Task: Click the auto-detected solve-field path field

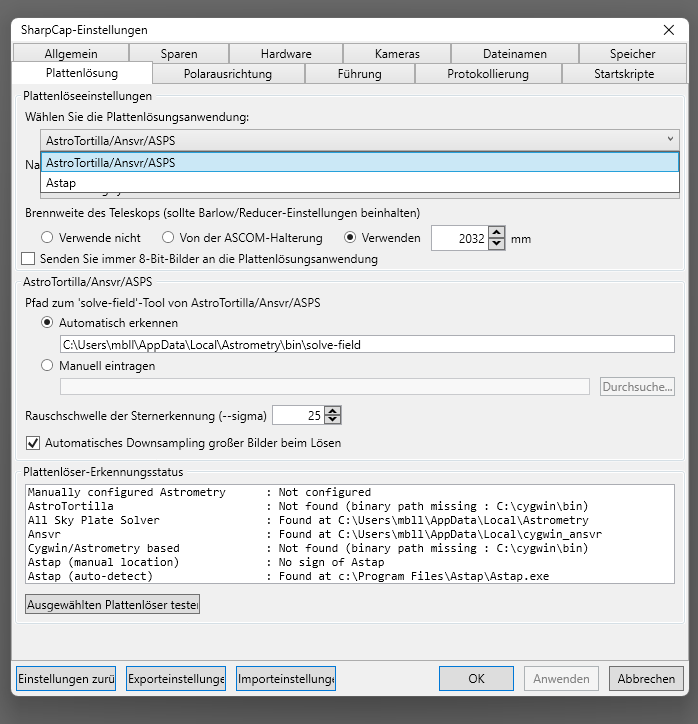Action: [367, 344]
